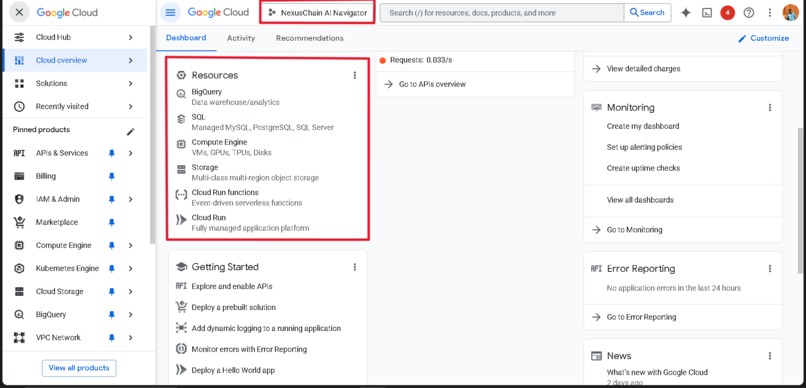
Task: Expand Solutions submenu chevron
Action: 131,83
